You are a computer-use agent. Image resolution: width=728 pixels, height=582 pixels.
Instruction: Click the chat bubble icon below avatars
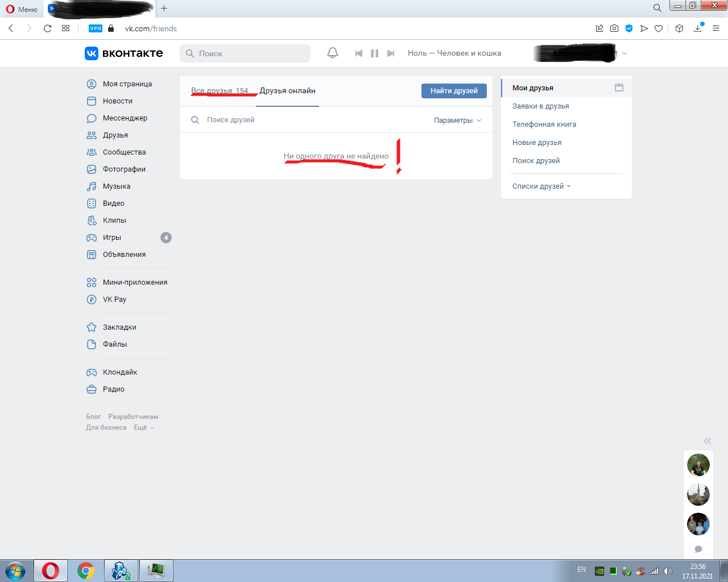click(698, 549)
